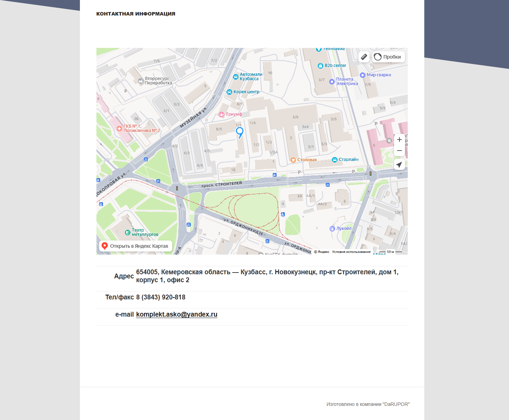This screenshot has height=420, width=509.
Task: Select the Столовая place marker
Action: click(x=293, y=160)
